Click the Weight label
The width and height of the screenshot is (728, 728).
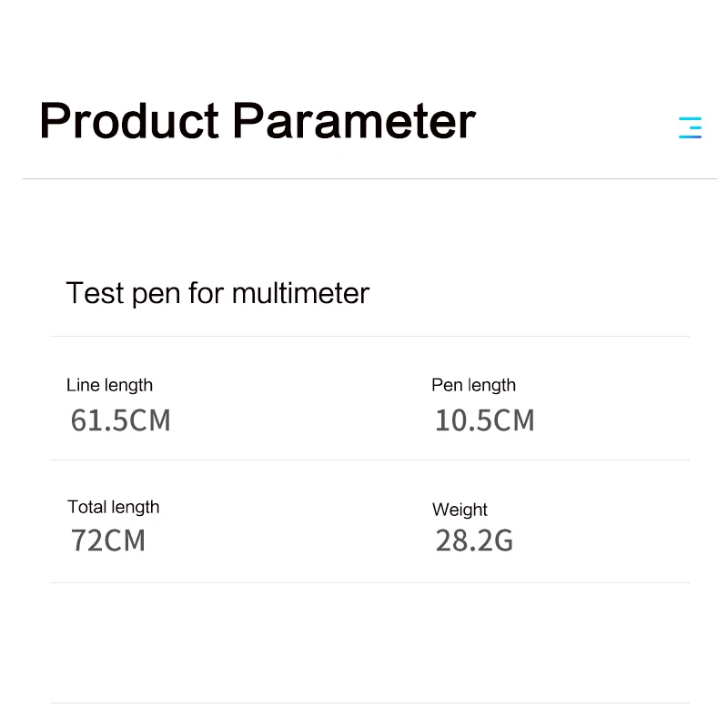click(x=460, y=510)
